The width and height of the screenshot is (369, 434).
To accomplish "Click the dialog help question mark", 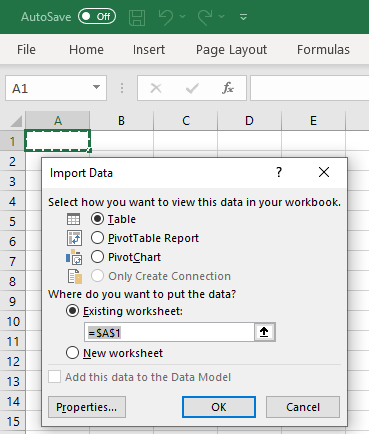I will pyautogui.click(x=279, y=172).
